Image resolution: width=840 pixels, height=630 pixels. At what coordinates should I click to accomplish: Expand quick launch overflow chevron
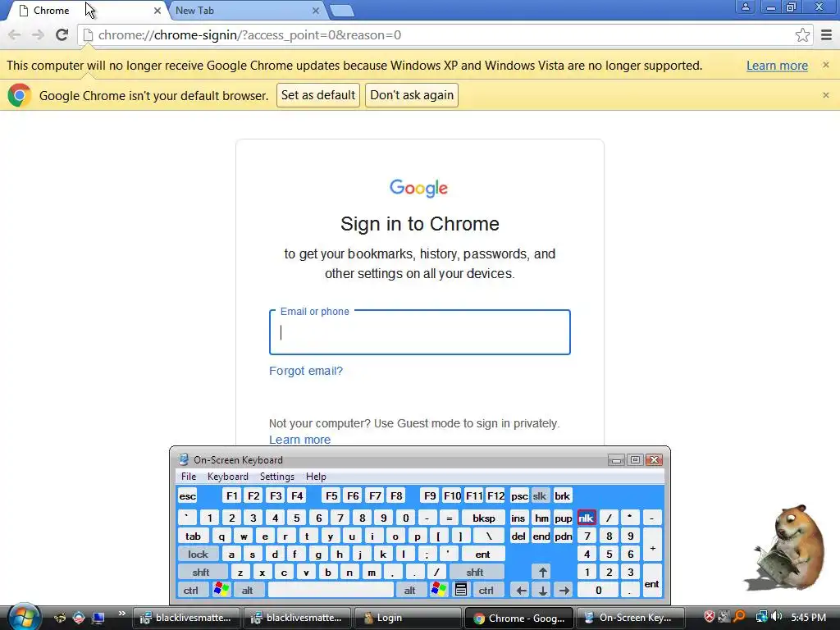pyautogui.click(x=122, y=614)
